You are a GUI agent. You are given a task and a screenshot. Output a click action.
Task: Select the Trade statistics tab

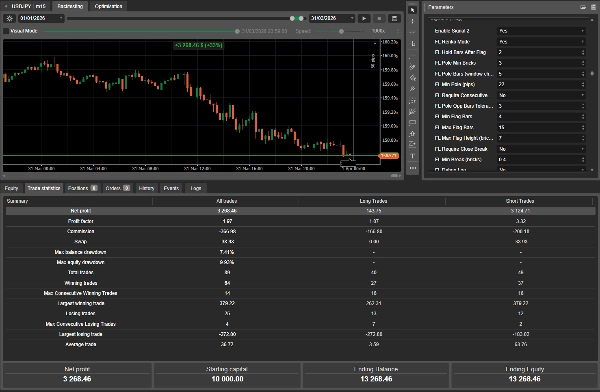[x=44, y=188]
